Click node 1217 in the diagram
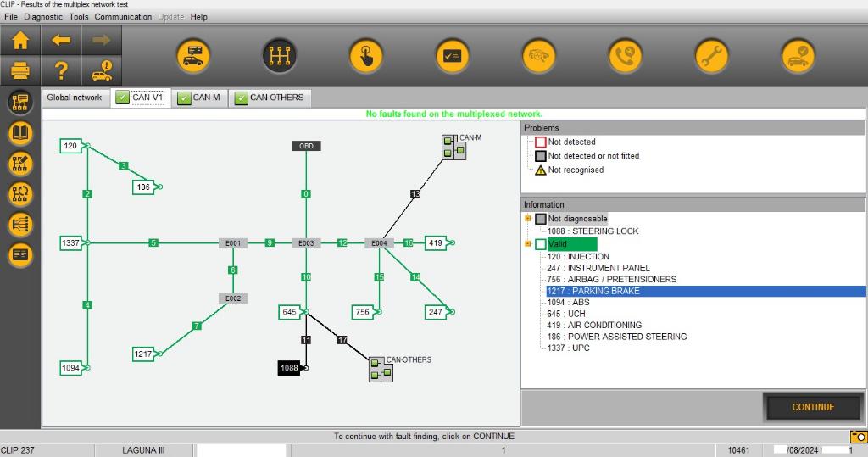Viewport: 868px width, 457px height. [x=144, y=354]
